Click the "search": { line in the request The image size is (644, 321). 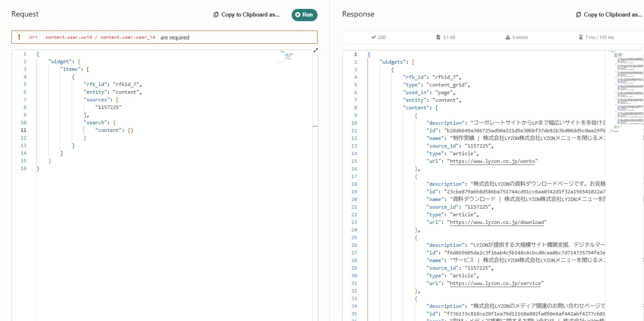tap(100, 123)
